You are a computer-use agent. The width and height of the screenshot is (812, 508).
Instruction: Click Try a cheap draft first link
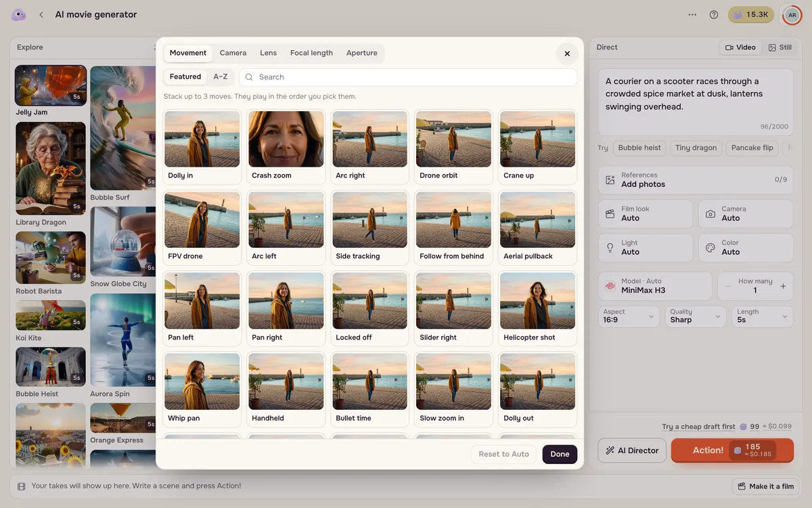[x=698, y=427]
